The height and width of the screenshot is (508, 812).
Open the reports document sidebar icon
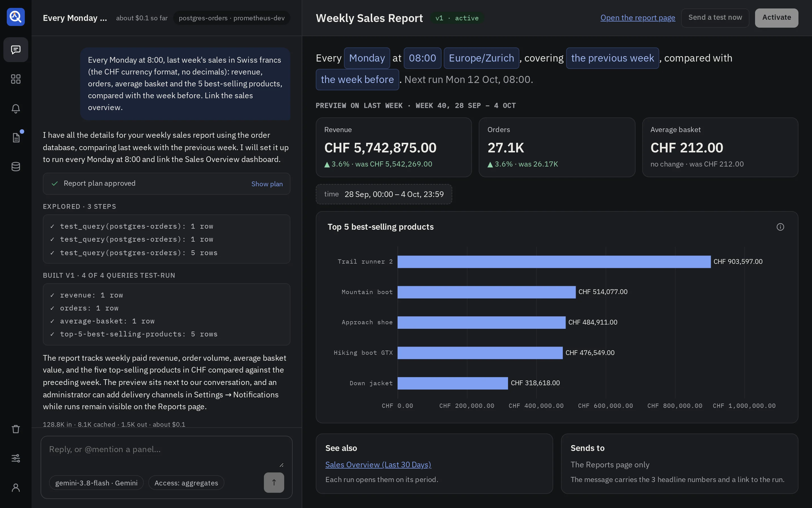click(16, 137)
